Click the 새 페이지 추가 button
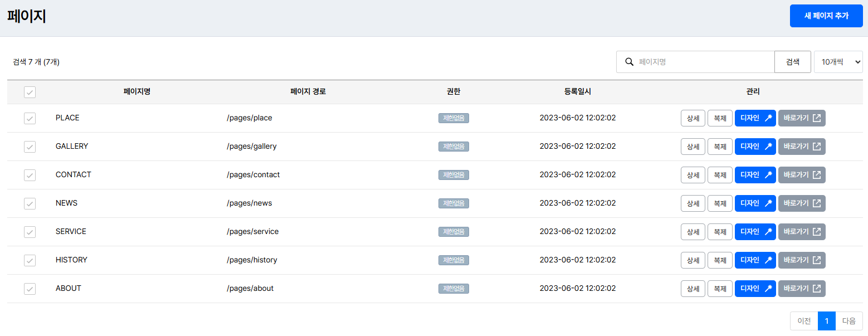 click(826, 16)
